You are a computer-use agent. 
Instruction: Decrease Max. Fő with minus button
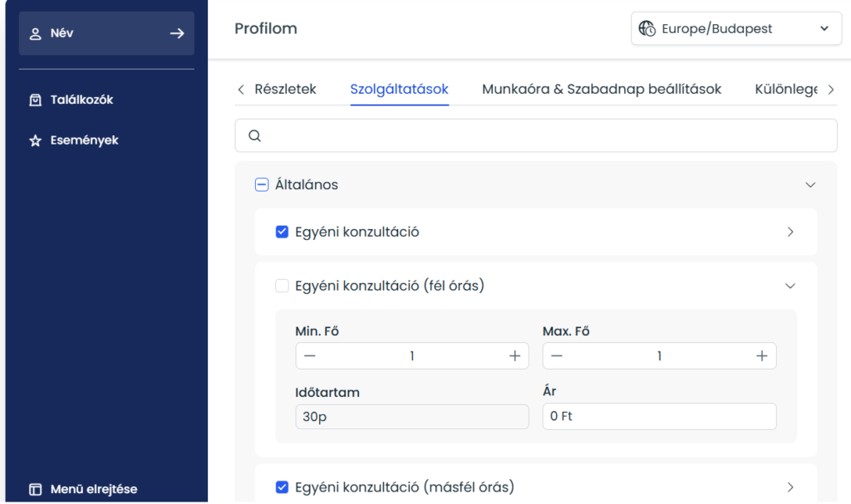click(x=557, y=356)
